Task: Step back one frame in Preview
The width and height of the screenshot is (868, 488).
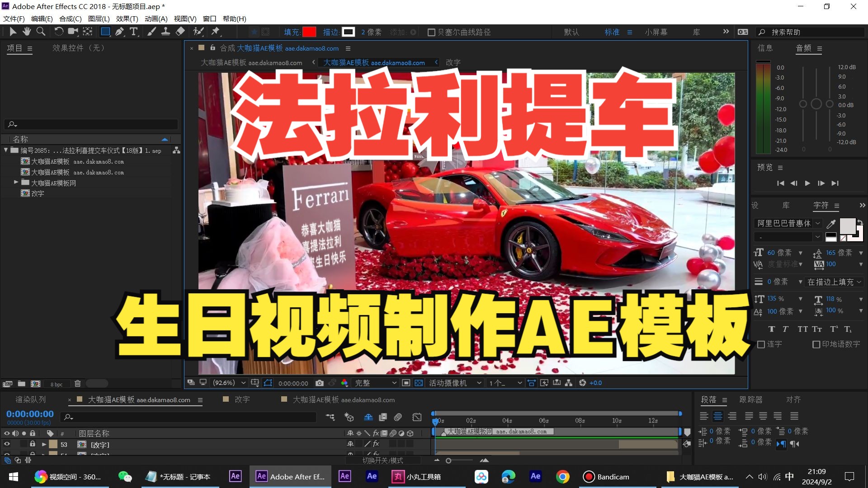Action: click(x=794, y=183)
